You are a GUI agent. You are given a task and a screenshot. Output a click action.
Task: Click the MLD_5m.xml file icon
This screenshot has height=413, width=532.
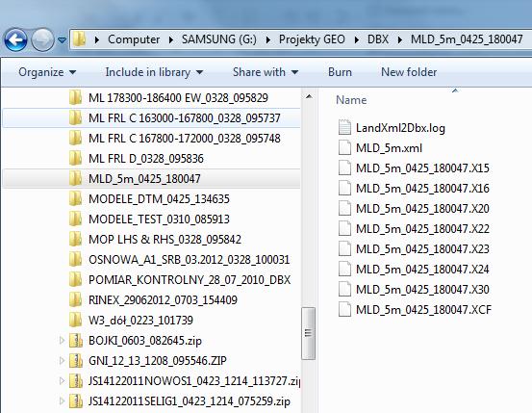coord(344,147)
